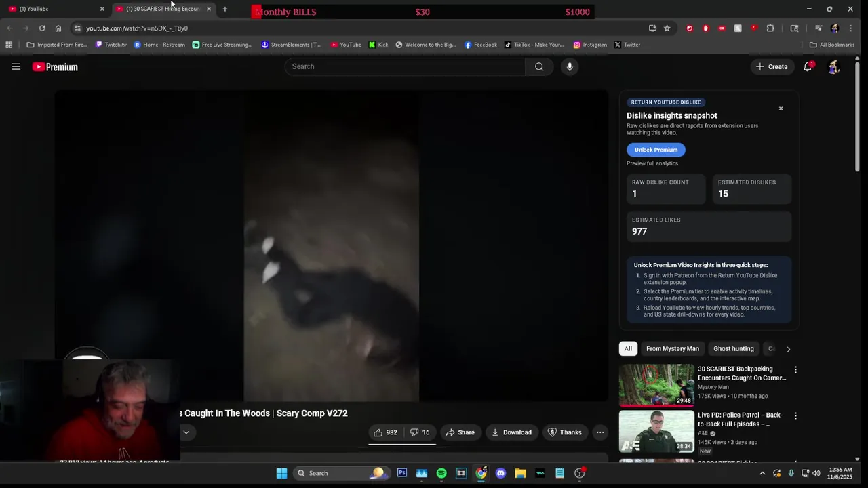Click Preview full analytics link
The width and height of the screenshot is (868, 488).
coord(652,163)
